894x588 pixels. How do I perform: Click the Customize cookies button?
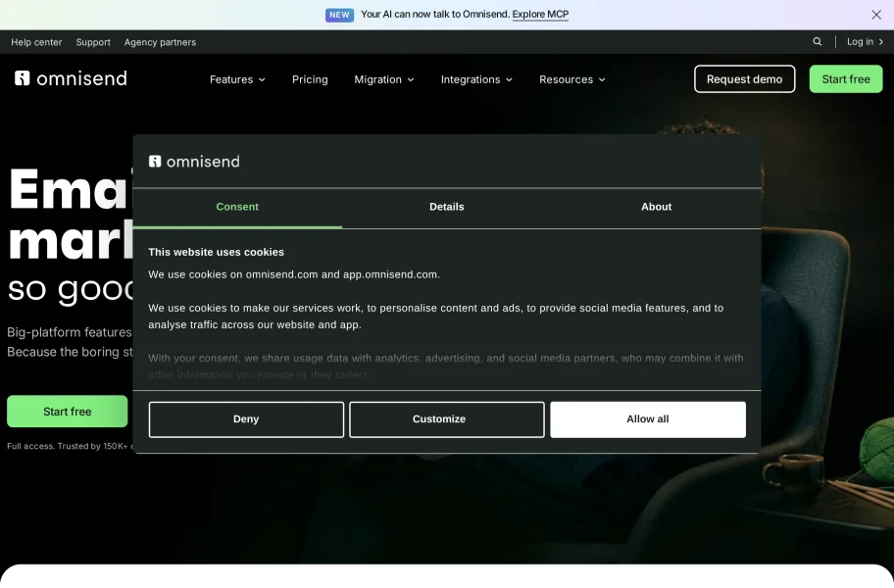tap(447, 419)
